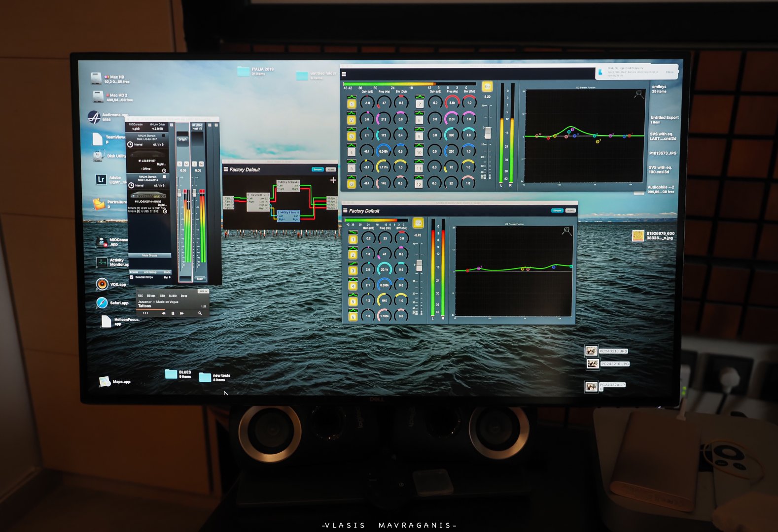Screen dimensions: 778x532
Task: Click the Graph button on the first mixer strip
Action: click(x=182, y=139)
